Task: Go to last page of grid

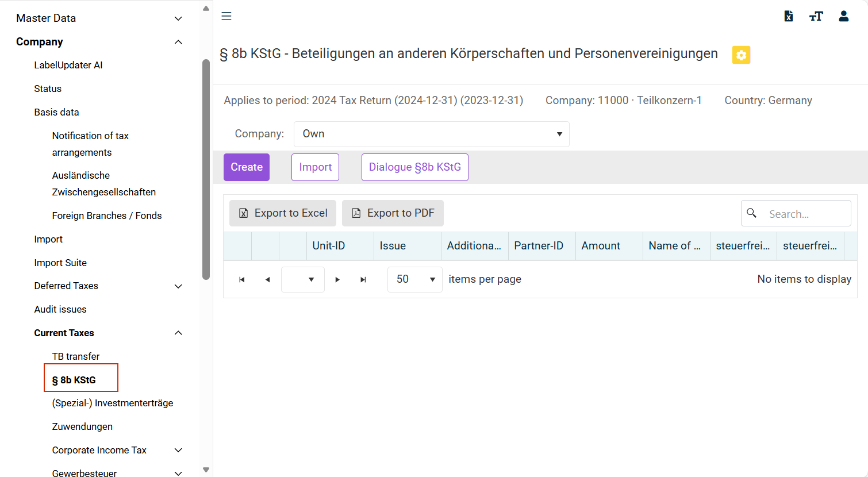Action: click(x=363, y=279)
